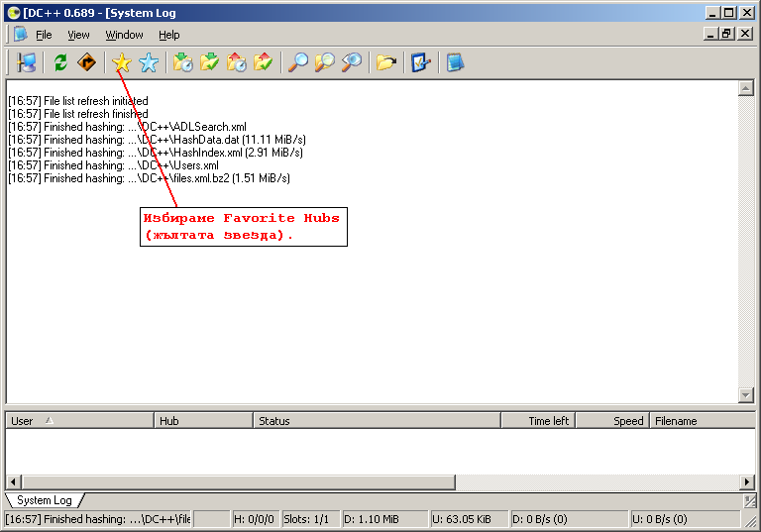Open Finished Uploads icon
Image resolution: width=761 pixels, height=532 pixels.
click(x=263, y=62)
